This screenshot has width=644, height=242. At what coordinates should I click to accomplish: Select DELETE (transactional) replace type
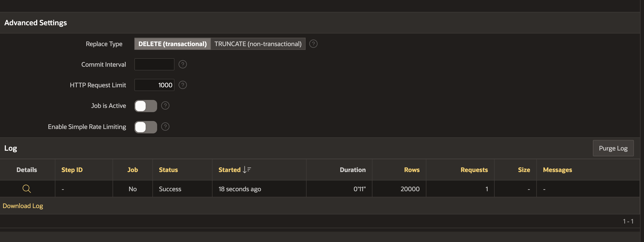173,44
